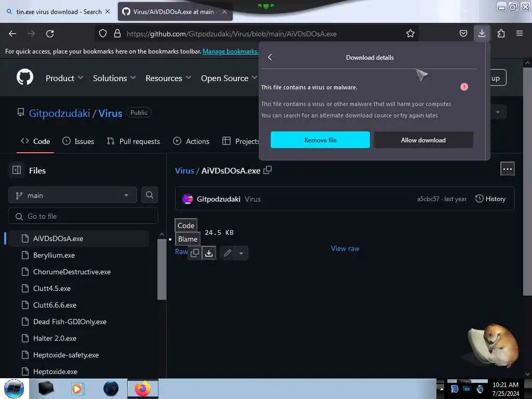Search this repository with the magnifier button

pyautogui.click(x=149, y=195)
